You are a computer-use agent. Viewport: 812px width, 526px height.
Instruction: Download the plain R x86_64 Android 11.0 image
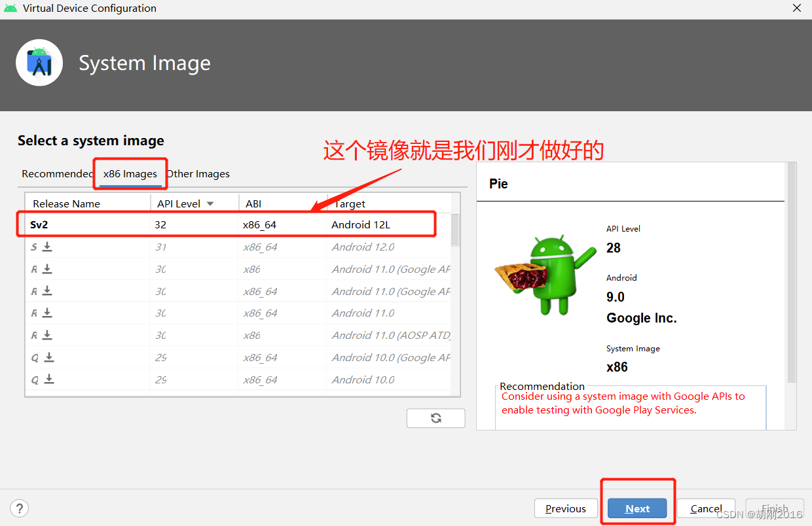coord(47,313)
